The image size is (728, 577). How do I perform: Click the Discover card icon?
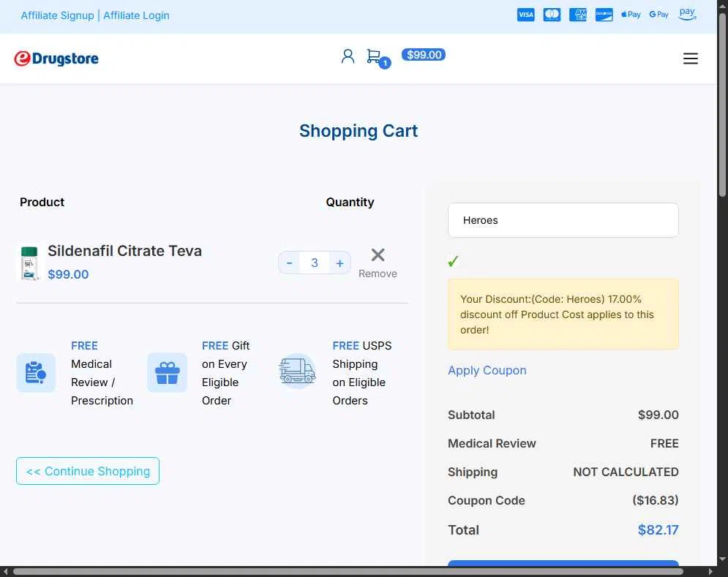tap(604, 15)
